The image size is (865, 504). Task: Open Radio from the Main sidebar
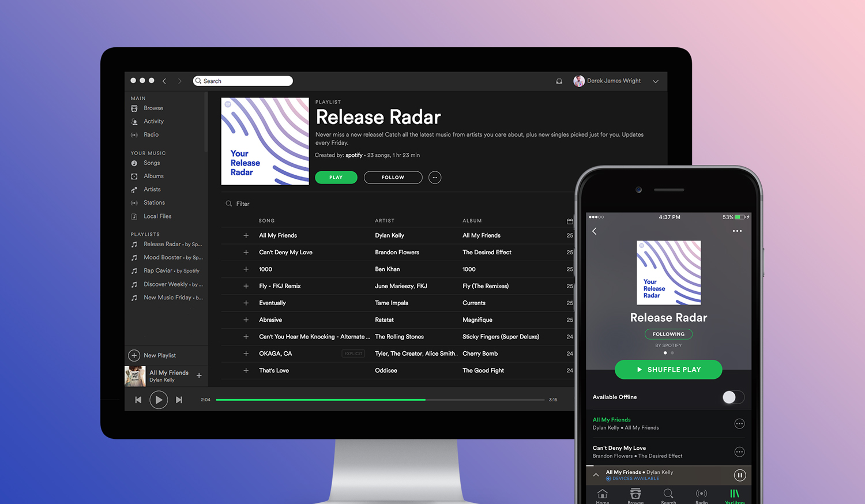(151, 134)
